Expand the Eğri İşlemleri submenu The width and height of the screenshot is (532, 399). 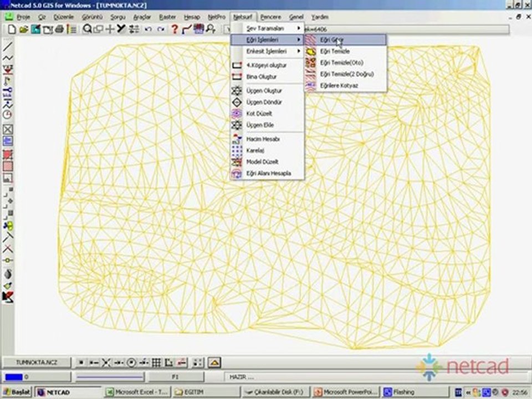click(267, 40)
